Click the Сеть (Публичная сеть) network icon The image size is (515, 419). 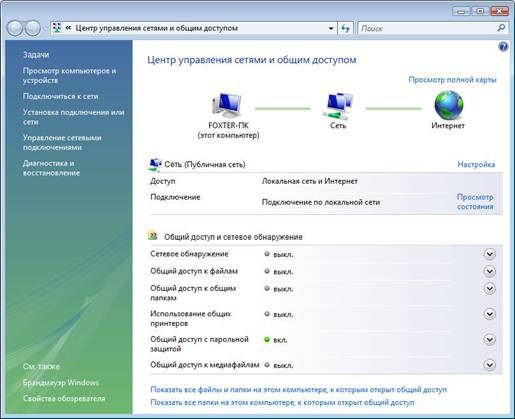[155, 164]
